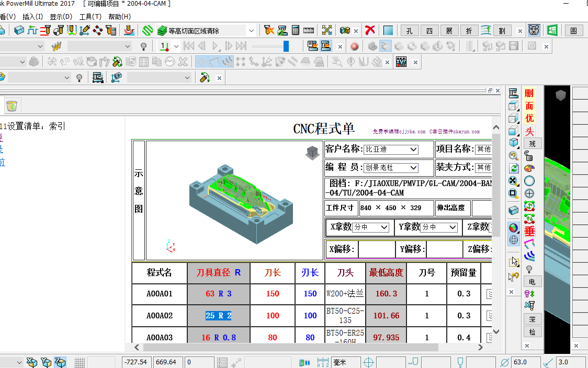The height and width of the screenshot is (368, 588).
Task: Toggle the light bulb next to toolpath dropdown
Action: coord(143,47)
